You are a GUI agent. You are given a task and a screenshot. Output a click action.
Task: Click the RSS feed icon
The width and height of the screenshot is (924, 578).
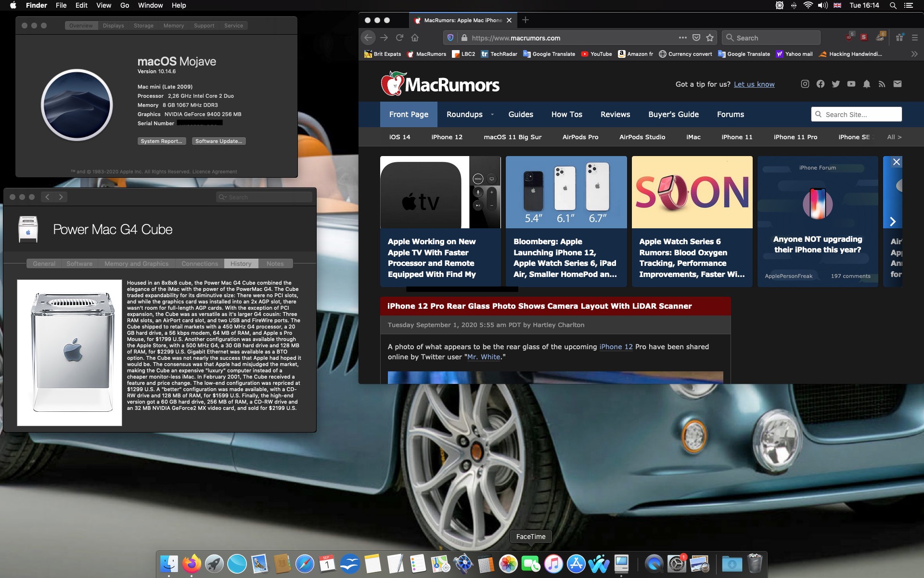pyautogui.click(x=882, y=84)
